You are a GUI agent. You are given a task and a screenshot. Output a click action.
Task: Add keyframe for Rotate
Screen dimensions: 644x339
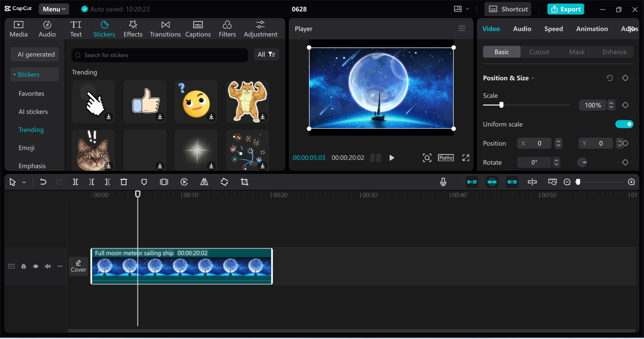[625, 162]
